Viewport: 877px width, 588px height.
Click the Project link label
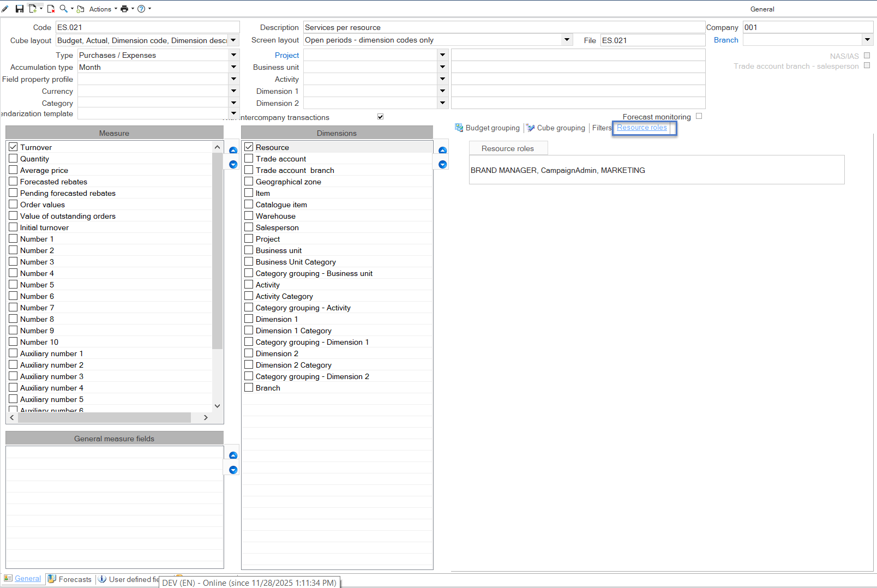[x=287, y=55]
